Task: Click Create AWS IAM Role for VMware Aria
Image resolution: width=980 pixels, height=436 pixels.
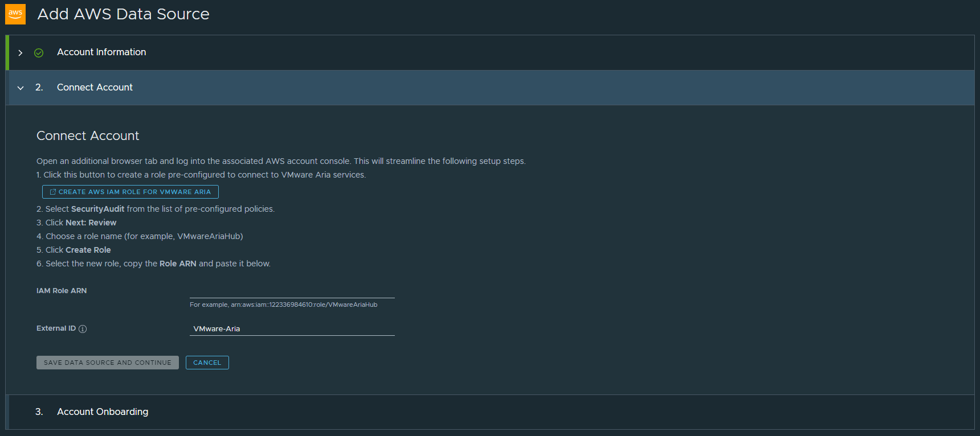Action: [130, 192]
